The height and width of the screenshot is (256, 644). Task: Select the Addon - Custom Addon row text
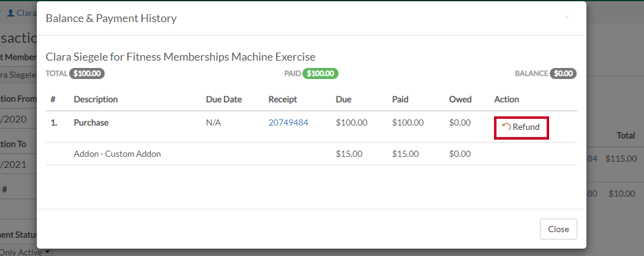point(117,154)
